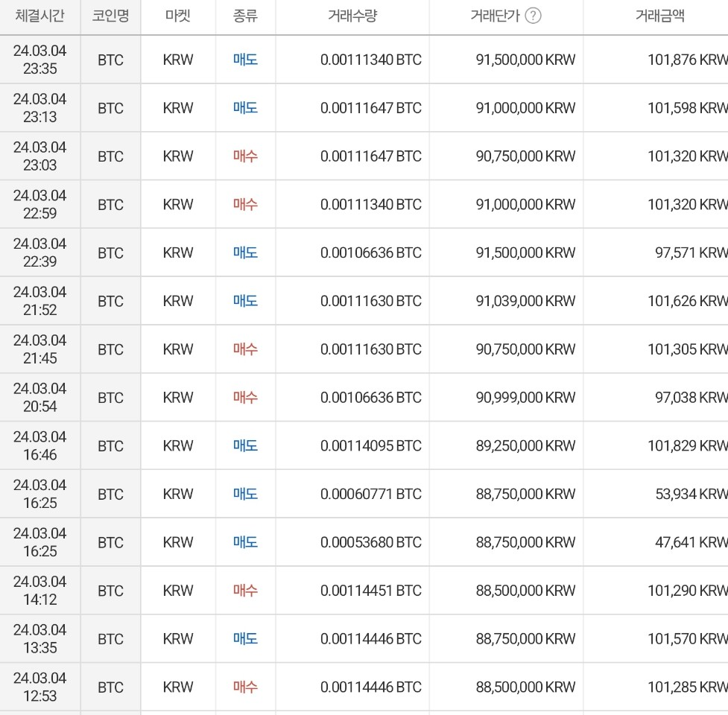Select the price 91,039,000 KRW
The width and height of the screenshot is (728, 715).
pos(525,301)
